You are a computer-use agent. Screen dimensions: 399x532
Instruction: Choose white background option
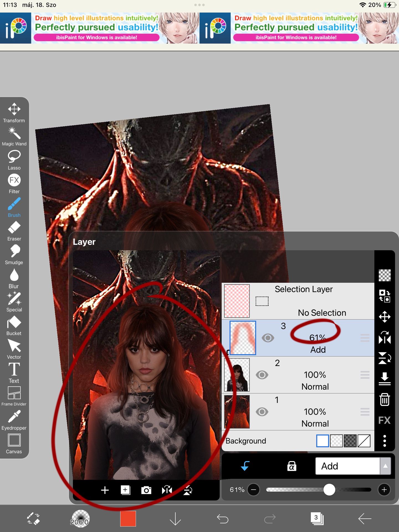point(323,441)
